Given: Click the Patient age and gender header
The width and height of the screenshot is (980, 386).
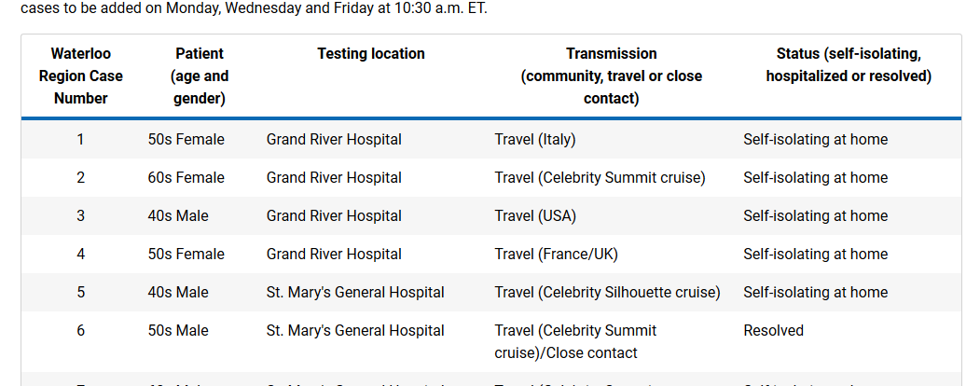Looking at the screenshot, I should click(x=200, y=76).
